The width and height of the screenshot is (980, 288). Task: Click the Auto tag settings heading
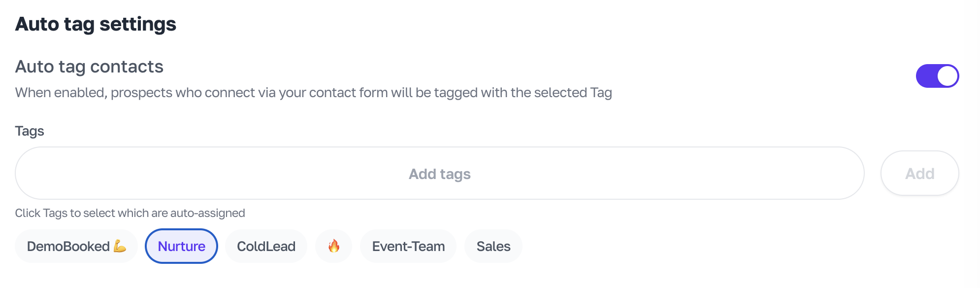pyautogui.click(x=96, y=24)
